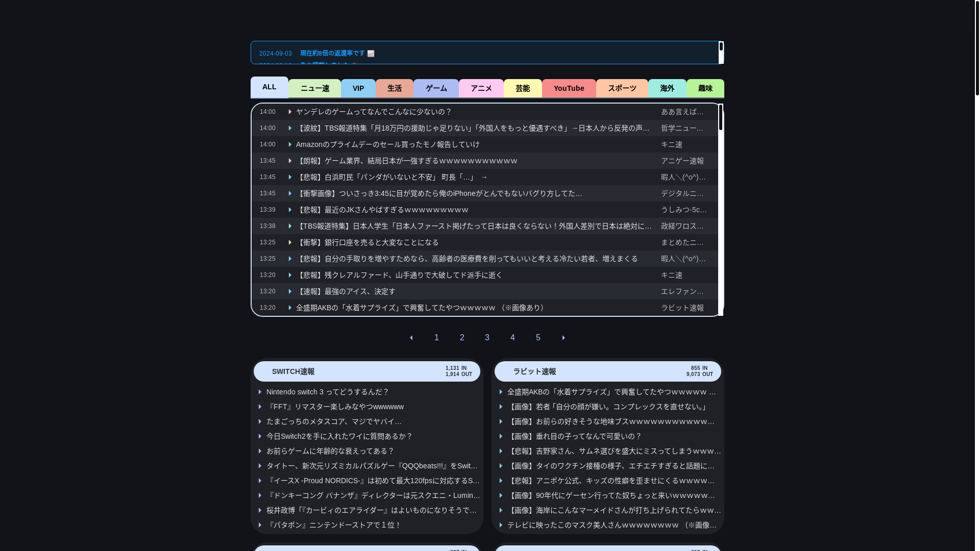Switch to the VIP tab
The image size is (980, 551).
pos(358,88)
